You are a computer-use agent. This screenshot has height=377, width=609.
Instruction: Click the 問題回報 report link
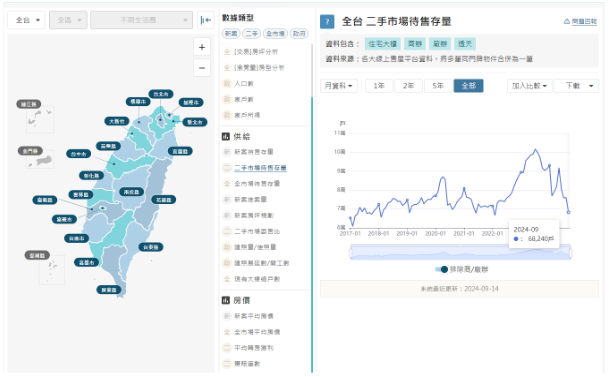[580, 21]
